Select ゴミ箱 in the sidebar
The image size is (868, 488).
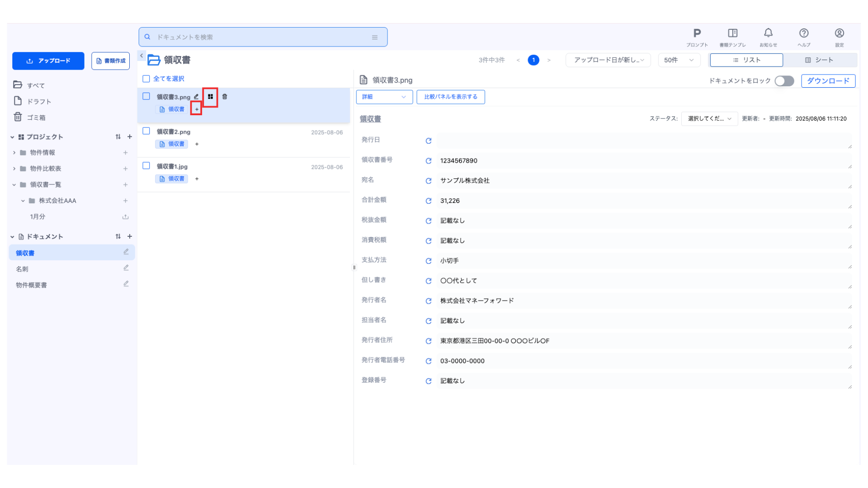coord(35,117)
